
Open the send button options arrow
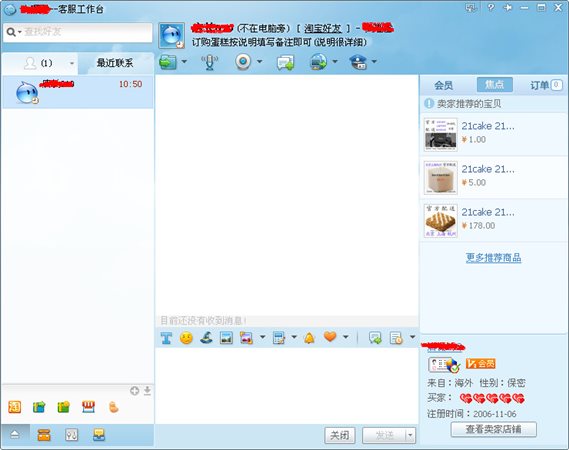(410, 435)
